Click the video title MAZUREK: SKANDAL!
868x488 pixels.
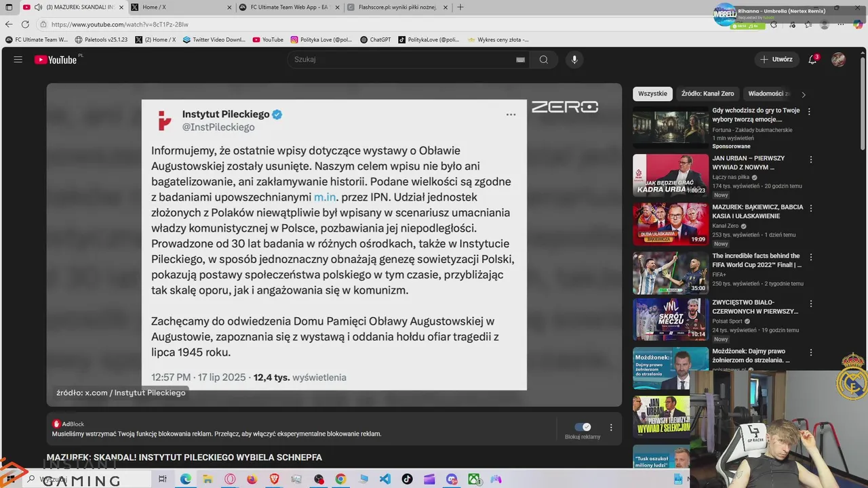184,457
